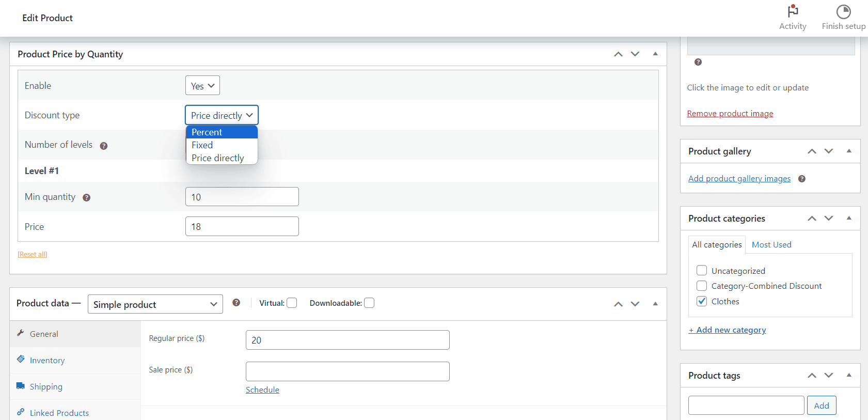The height and width of the screenshot is (420, 868).
Task: Collapse the Product gallery panel
Action: tap(849, 151)
